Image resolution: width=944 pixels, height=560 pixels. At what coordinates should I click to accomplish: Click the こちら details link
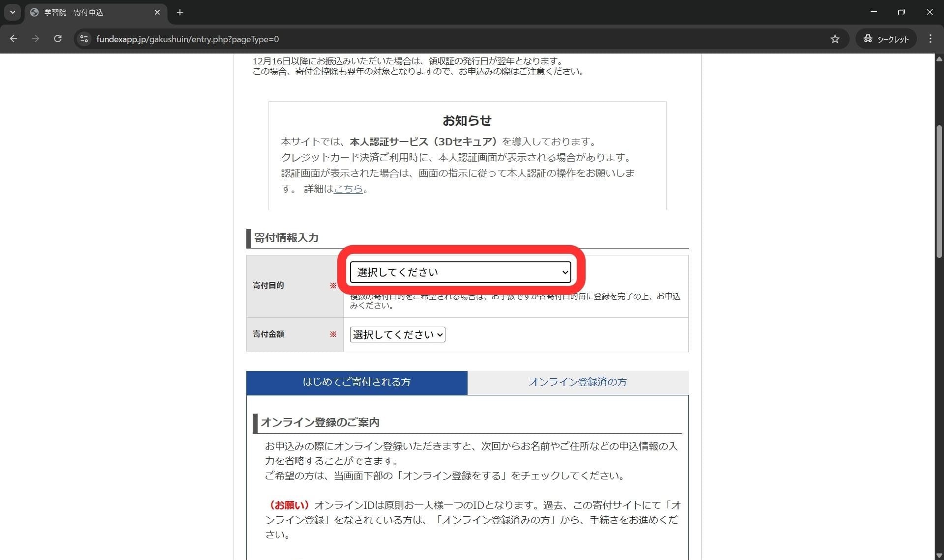348,189
